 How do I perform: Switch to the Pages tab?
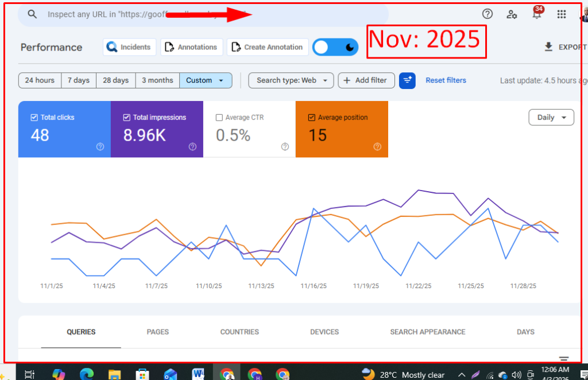click(157, 332)
